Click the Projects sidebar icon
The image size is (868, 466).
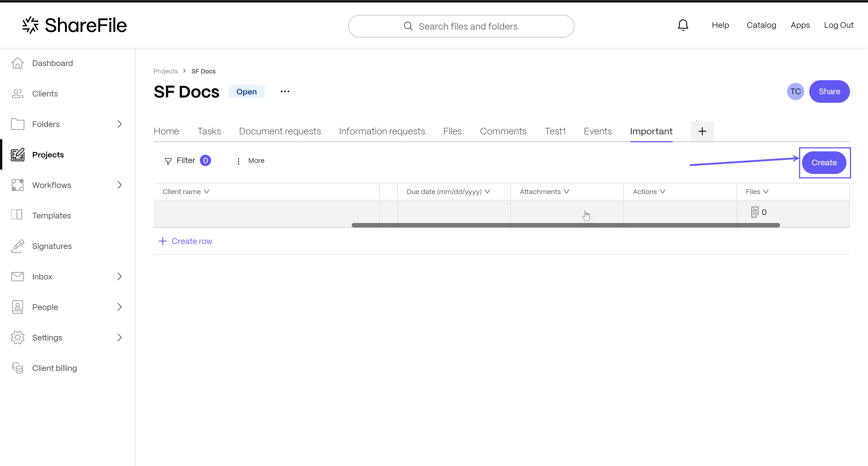(x=17, y=154)
